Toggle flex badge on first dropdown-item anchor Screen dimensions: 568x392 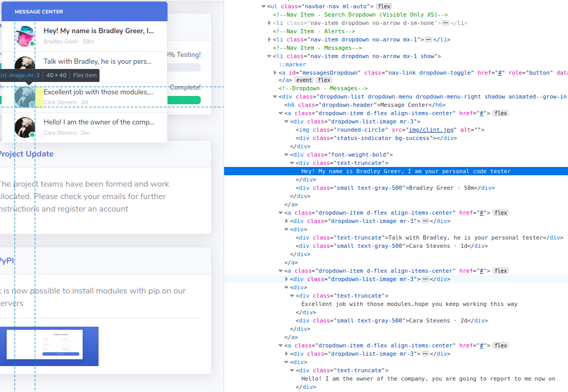point(501,113)
